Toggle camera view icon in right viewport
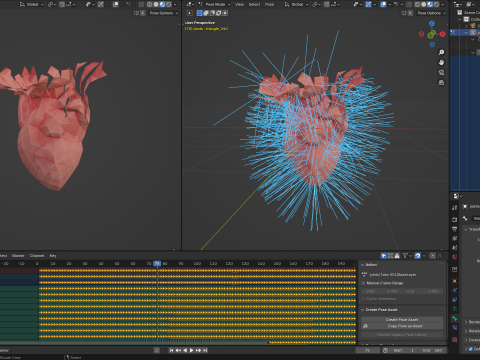The image size is (480, 360). coord(441,72)
